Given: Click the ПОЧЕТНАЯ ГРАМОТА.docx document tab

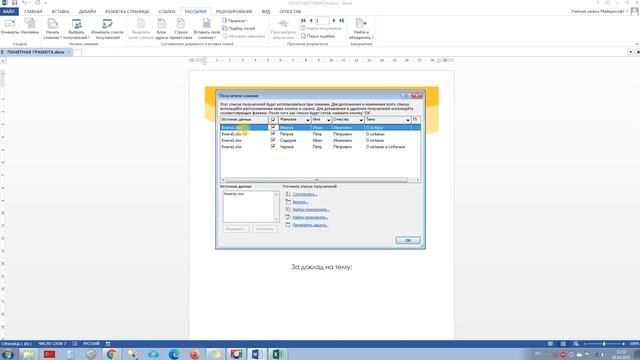Looking at the screenshot, I should click(x=36, y=52).
